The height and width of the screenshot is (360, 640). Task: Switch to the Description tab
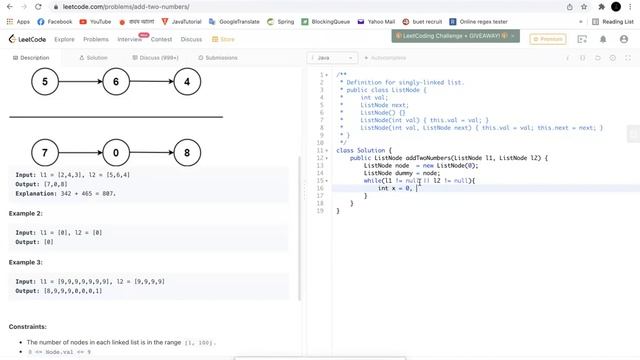pyautogui.click(x=31, y=58)
